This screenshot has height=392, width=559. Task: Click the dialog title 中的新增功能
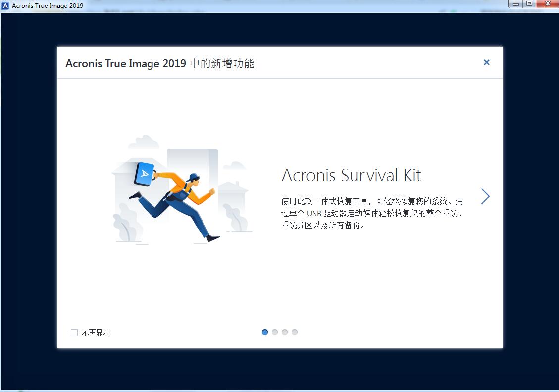[x=222, y=63]
